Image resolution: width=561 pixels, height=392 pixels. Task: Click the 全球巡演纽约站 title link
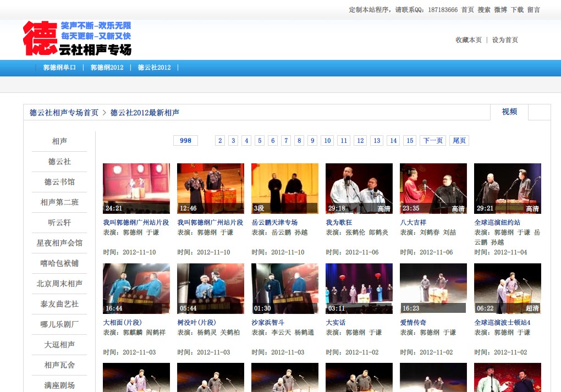pyautogui.click(x=497, y=223)
